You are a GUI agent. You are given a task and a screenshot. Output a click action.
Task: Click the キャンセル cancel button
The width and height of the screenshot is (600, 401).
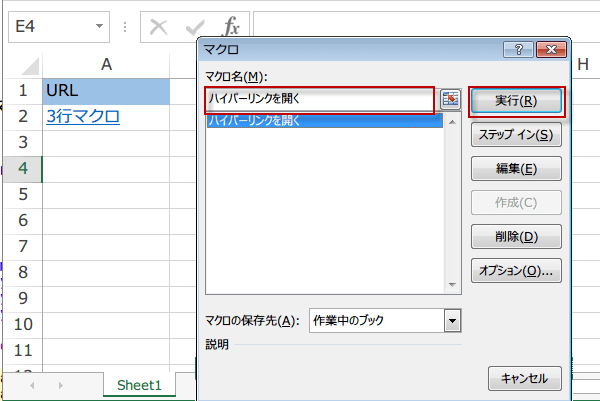click(525, 378)
